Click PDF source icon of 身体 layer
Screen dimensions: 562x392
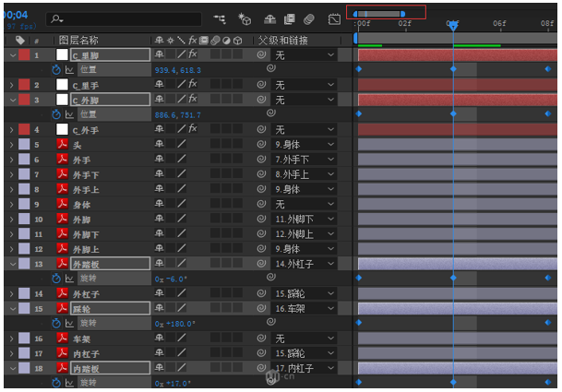point(63,204)
